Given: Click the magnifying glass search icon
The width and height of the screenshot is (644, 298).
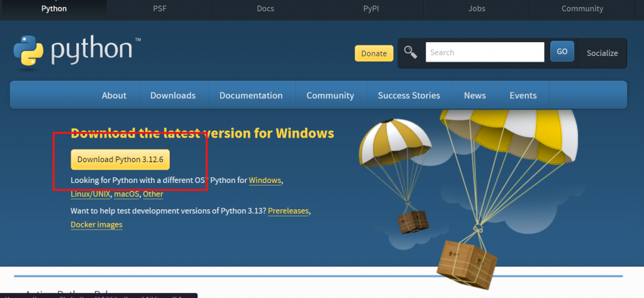Looking at the screenshot, I should coord(410,52).
